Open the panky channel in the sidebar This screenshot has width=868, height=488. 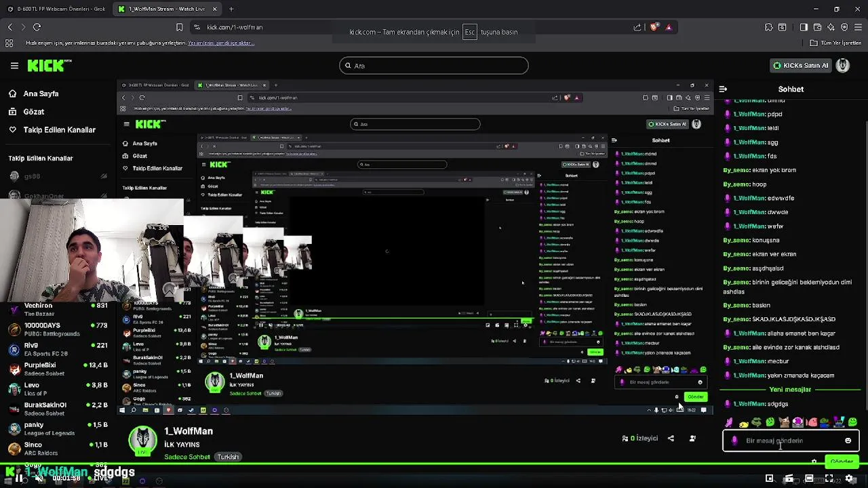[x=58, y=428]
